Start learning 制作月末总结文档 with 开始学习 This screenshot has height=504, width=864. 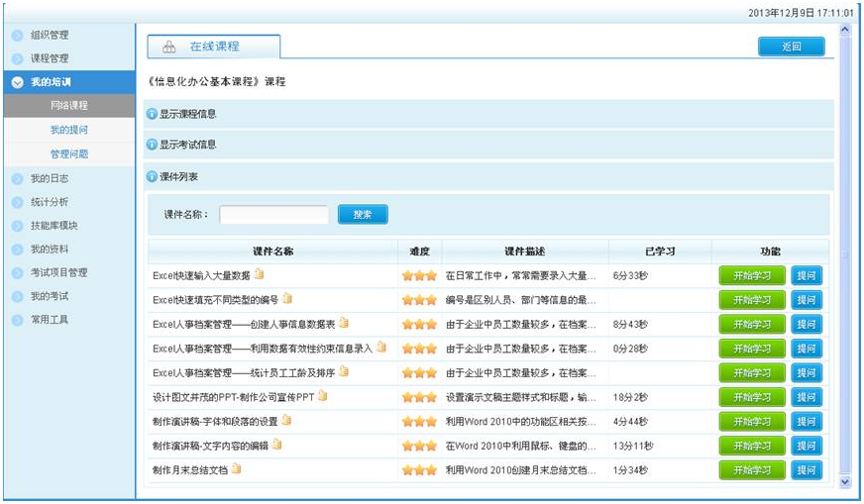click(751, 469)
